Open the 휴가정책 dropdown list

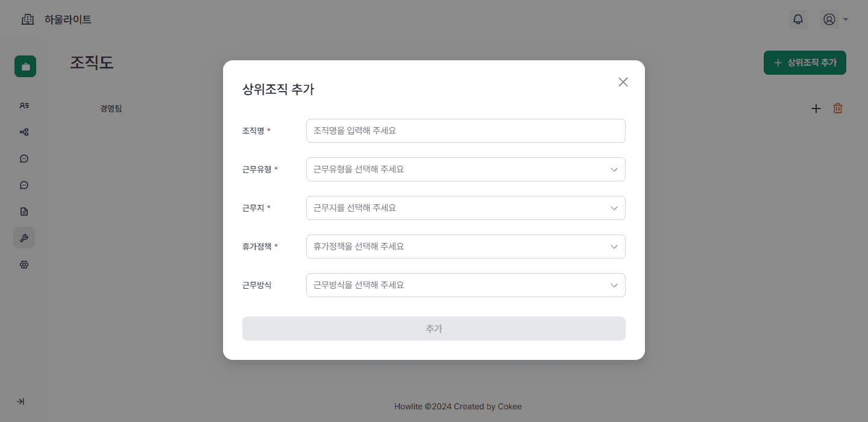(x=465, y=247)
